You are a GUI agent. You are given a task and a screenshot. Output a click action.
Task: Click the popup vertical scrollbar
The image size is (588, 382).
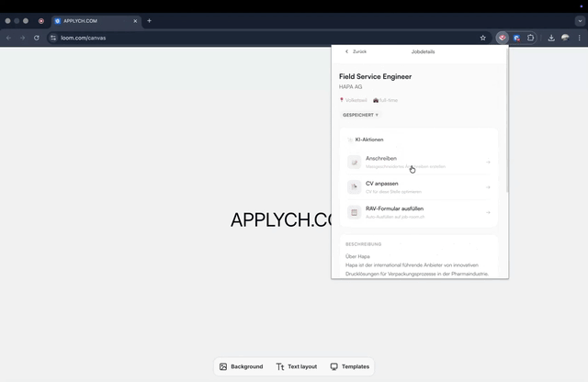click(507, 120)
